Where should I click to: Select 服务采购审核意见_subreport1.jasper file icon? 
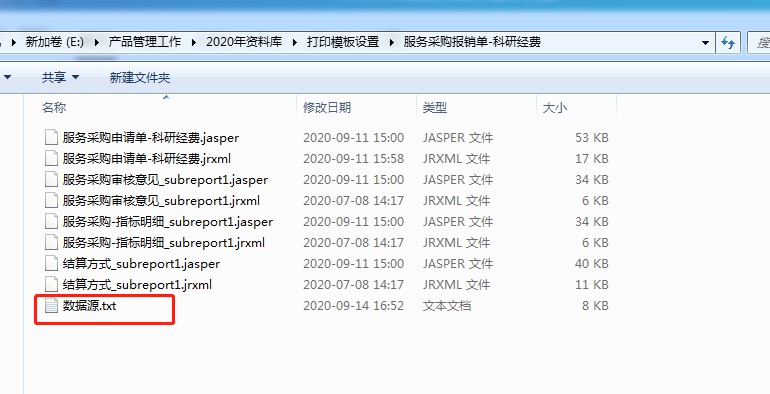pyautogui.click(x=51, y=180)
